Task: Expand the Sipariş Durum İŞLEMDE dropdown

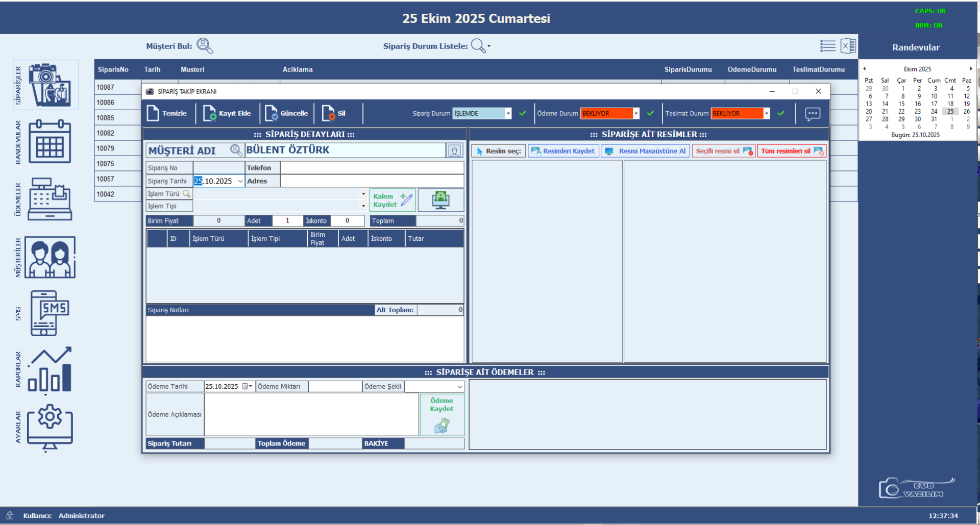Action: pyautogui.click(x=508, y=113)
